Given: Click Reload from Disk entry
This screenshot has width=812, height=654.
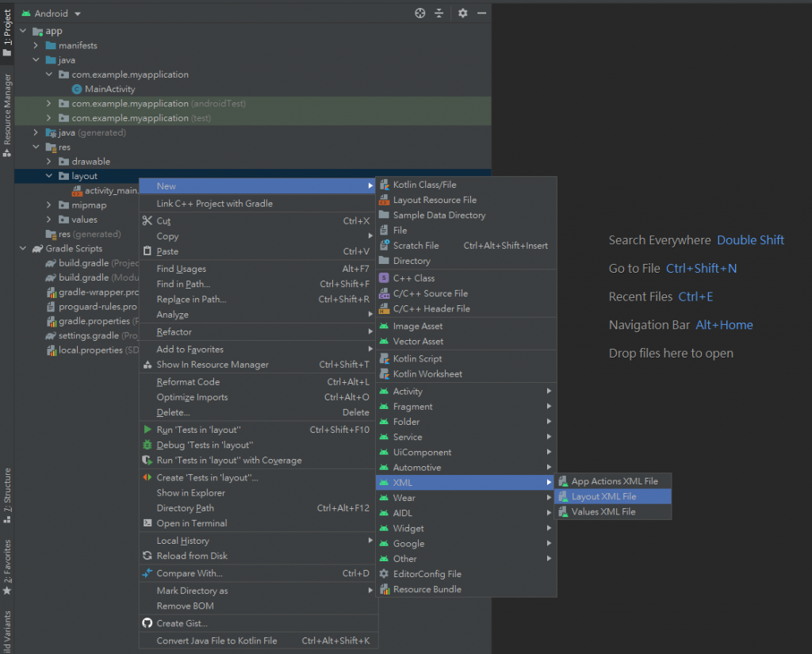Looking at the screenshot, I should tap(259, 556).
